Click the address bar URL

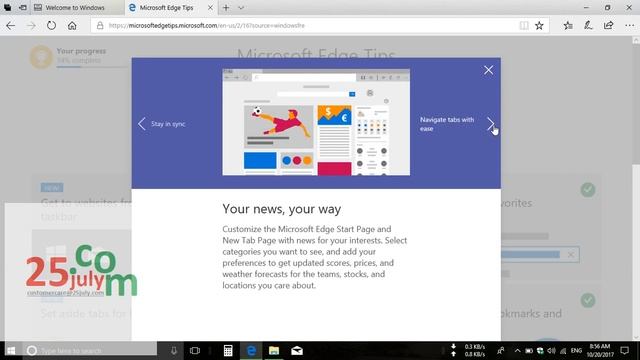(207, 26)
